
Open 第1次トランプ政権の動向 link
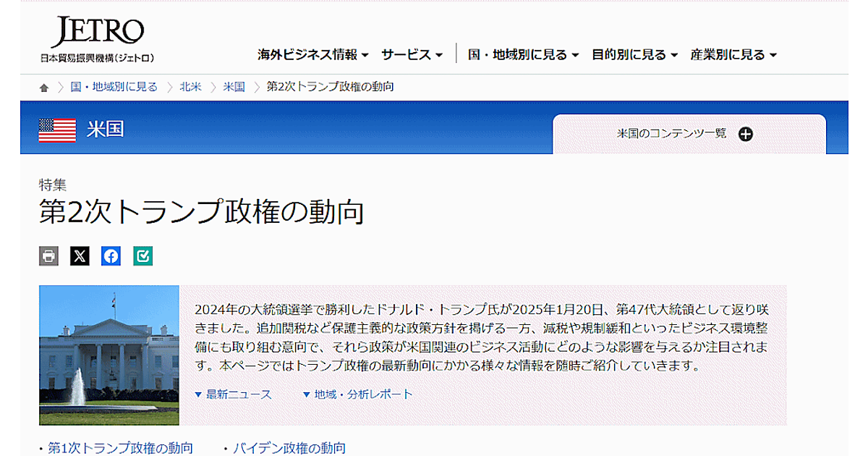pyautogui.click(x=120, y=448)
